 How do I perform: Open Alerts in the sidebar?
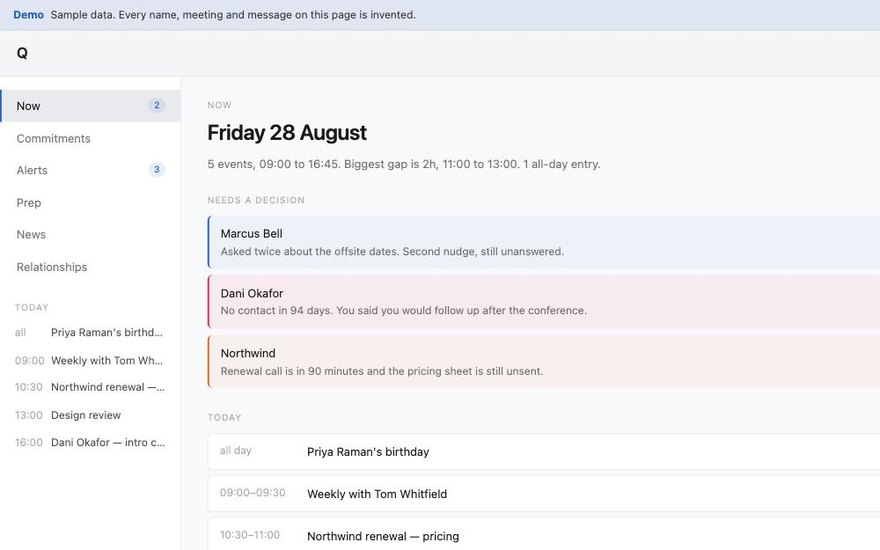tap(90, 170)
